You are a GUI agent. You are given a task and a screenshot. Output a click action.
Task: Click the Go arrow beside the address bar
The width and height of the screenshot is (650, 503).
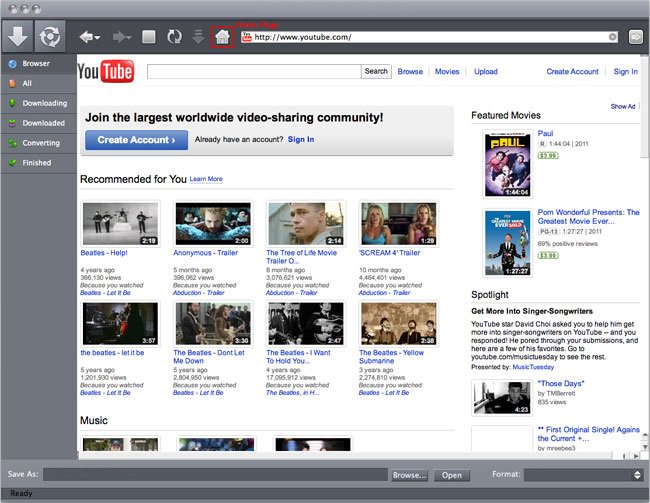click(635, 37)
